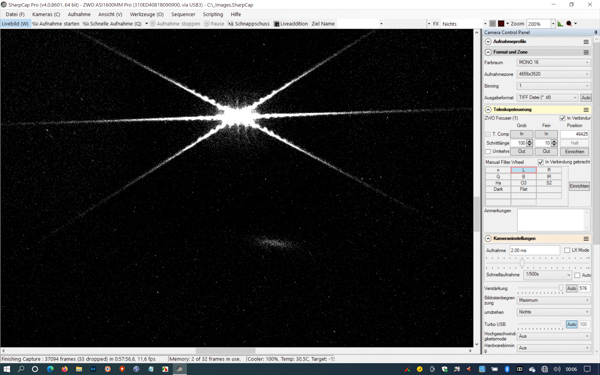The height and width of the screenshot is (375, 600).
Task: Start Liveaddition live stacking
Action: [291, 24]
